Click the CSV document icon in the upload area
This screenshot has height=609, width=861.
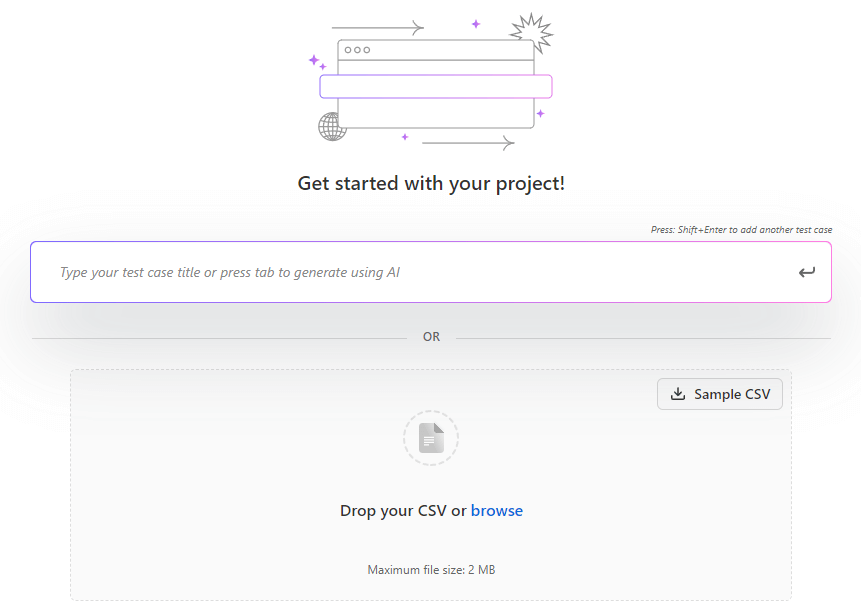coord(430,437)
